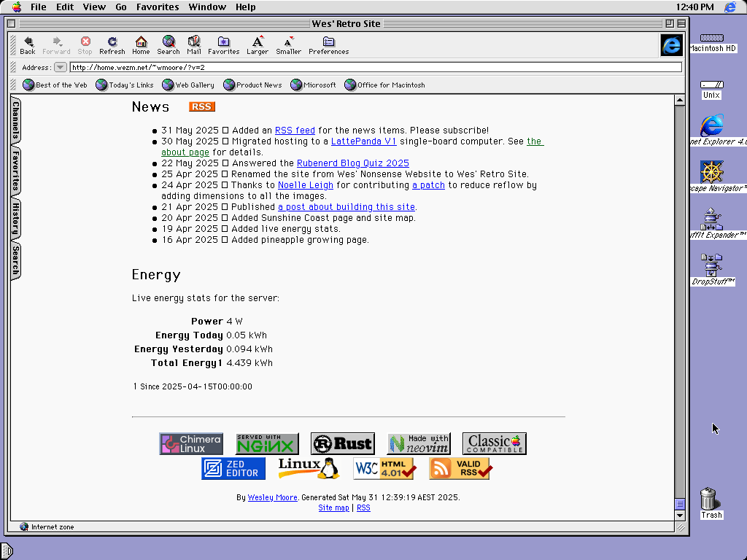
Task: Follow the RSS feed link in News
Action: point(295,131)
